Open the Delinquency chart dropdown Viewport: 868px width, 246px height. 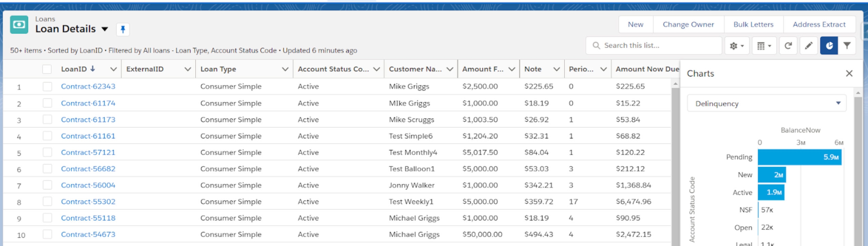pos(766,103)
